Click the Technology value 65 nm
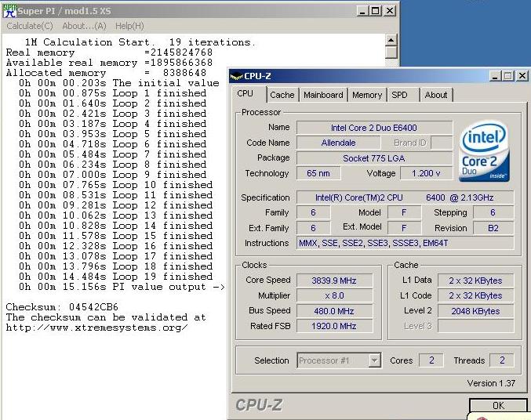 coord(318,173)
